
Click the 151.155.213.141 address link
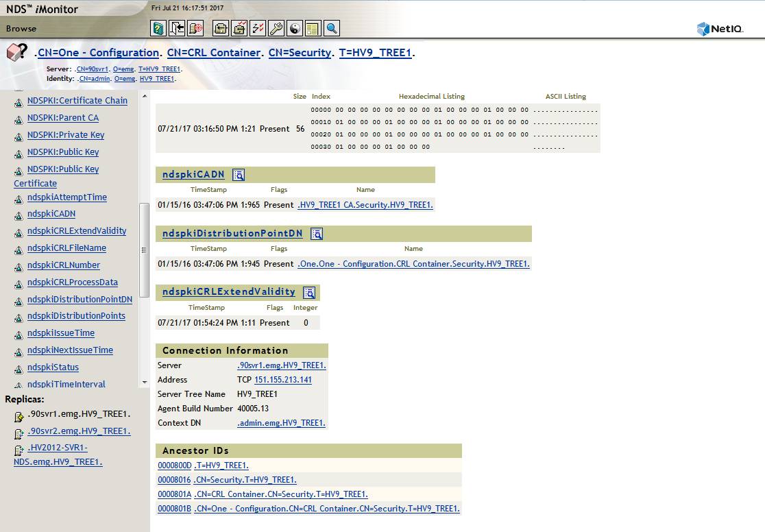coord(283,380)
